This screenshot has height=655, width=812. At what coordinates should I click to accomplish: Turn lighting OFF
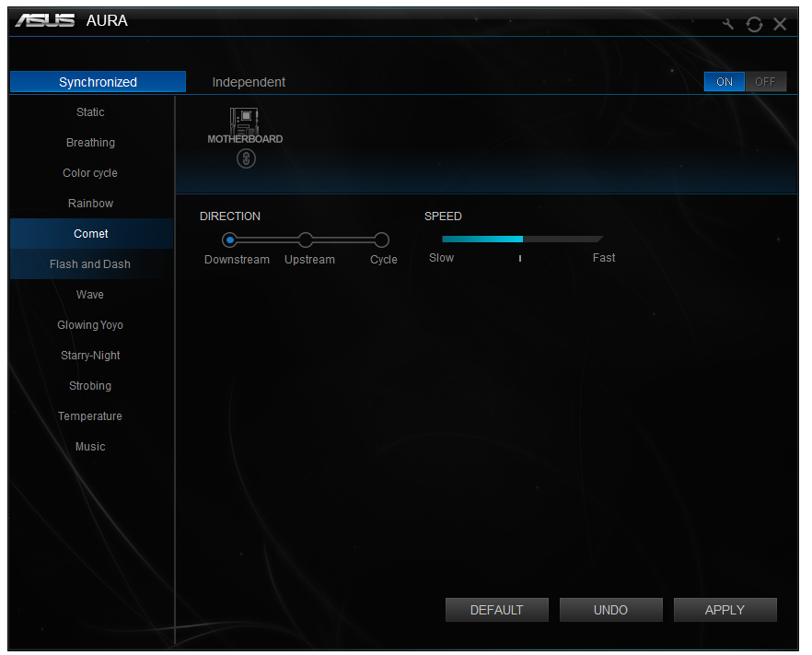click(x=765, y=81)
